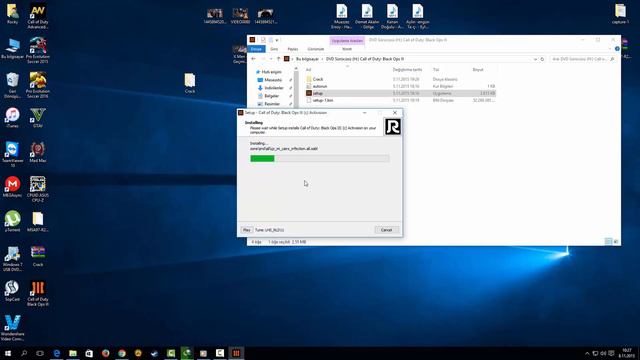This screenshot has width=640, height=360.
Task: Open Windows 7 USB DVD tool shortcut
Action: click(x=12, y=259)
